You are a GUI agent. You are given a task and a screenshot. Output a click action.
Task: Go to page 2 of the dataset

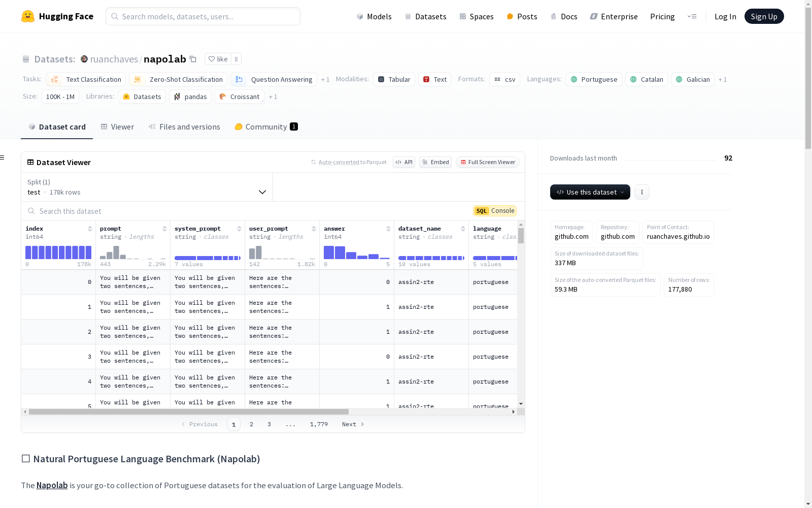coord(251,424)
